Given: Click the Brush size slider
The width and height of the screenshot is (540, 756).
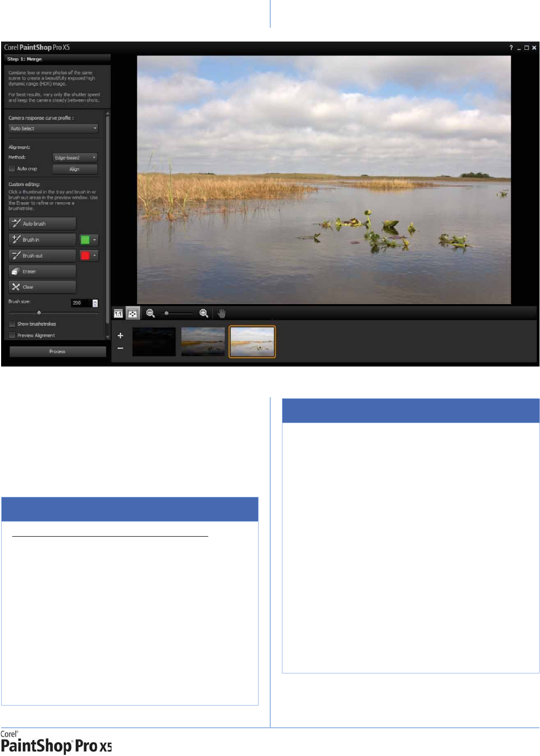Looking at the screenshot, I should (54, 313).
